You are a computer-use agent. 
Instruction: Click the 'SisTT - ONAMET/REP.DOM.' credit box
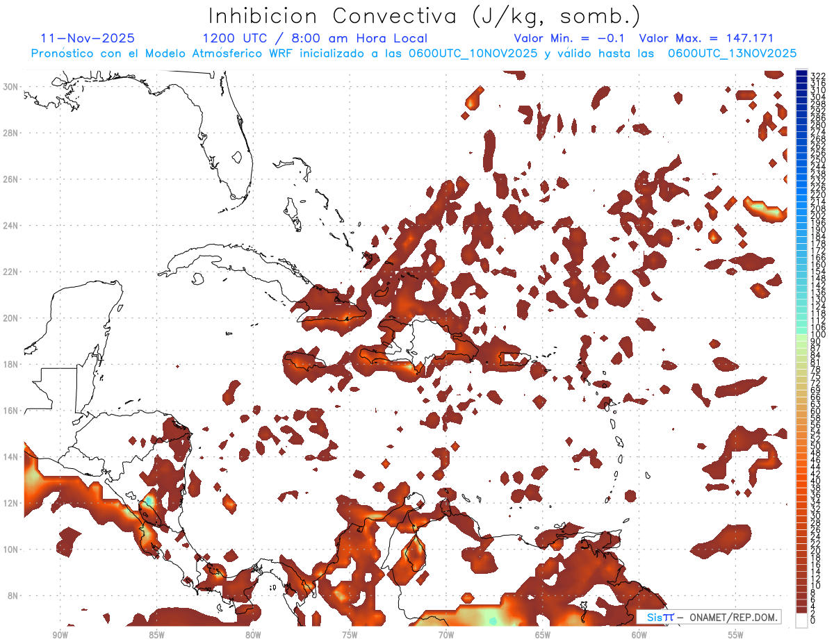[x=708, y=617]
